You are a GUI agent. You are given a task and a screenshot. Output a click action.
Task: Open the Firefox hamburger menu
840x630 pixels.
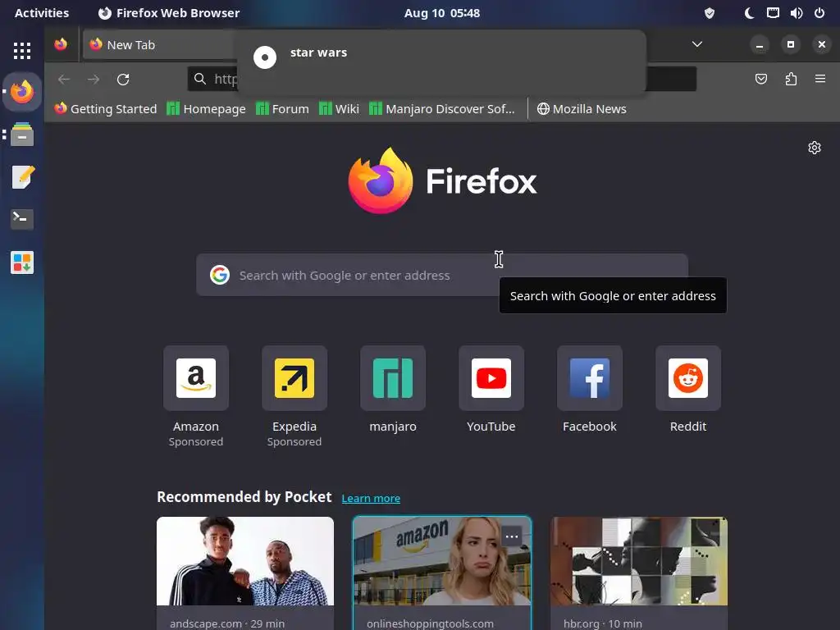pyautogui.click(x=820, y=79)
